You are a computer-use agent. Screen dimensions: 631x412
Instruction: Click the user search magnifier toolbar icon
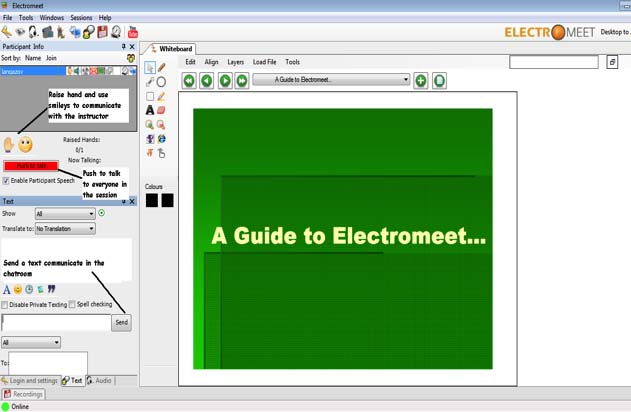pyautogui.click(x=89, y=32)
